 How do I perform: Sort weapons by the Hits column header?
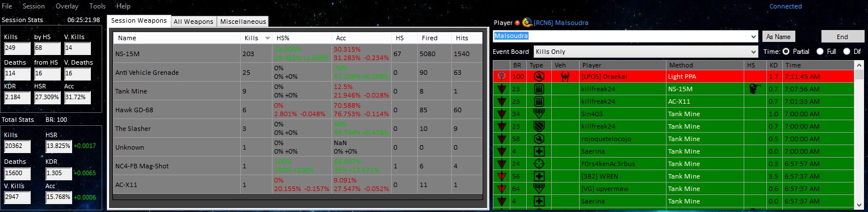[x=467, y=38]
